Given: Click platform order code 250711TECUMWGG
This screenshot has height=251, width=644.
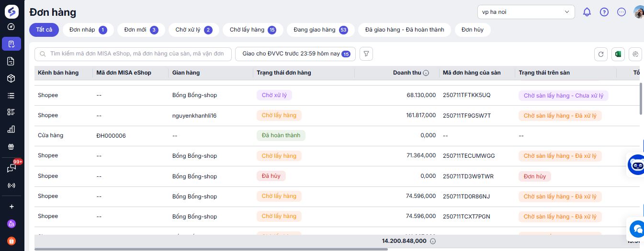Looking at the screenshot, I should coord(469,156).
